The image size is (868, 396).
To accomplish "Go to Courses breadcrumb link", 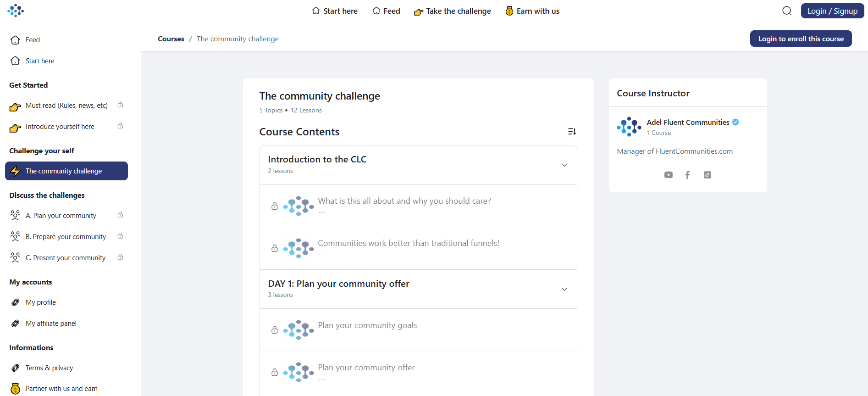I will (x=171, y=39).
